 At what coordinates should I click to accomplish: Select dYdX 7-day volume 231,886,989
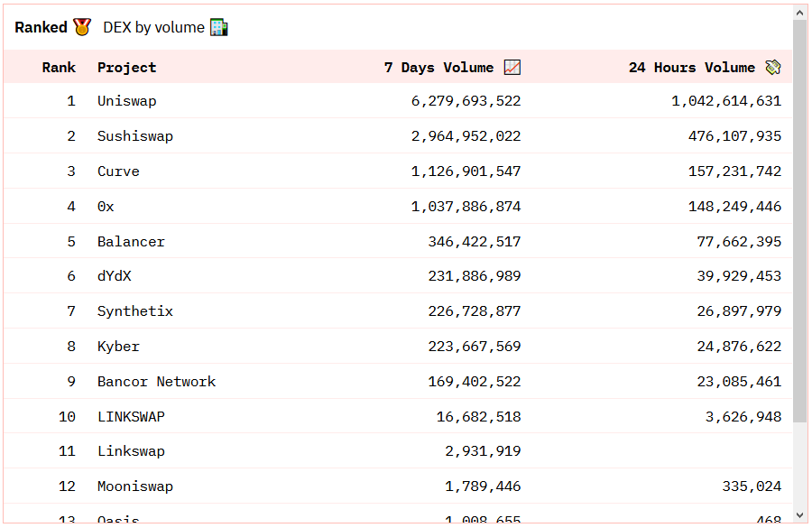(475, 276)
